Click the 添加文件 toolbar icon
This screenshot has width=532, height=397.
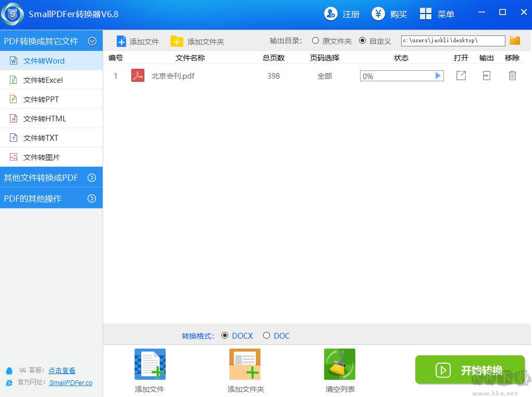coord(122,41)
